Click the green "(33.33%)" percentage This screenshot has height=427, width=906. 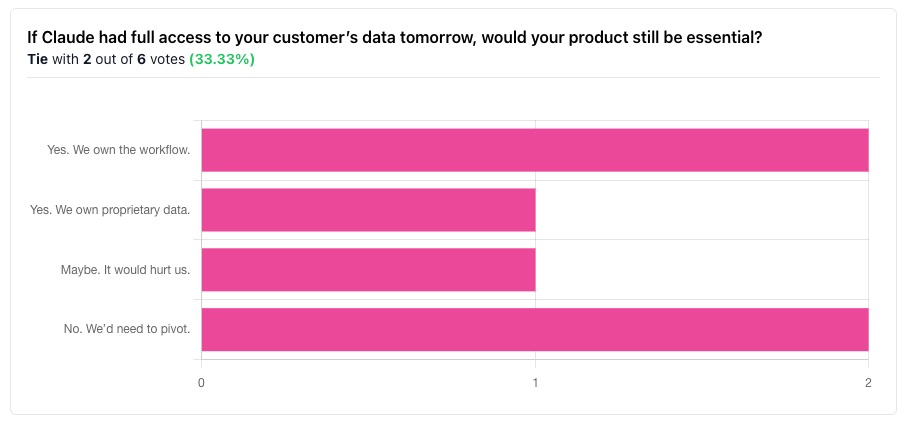pos(221,59)
